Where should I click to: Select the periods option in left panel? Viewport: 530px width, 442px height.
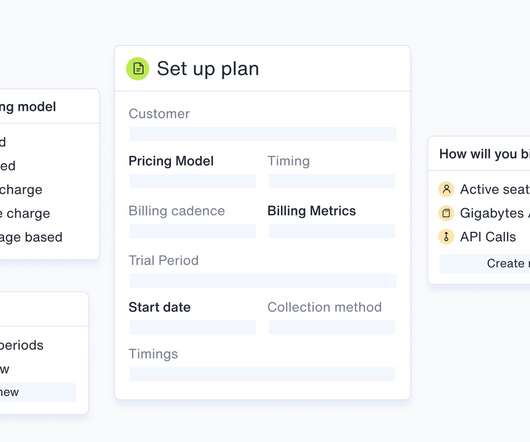(22, 345)
